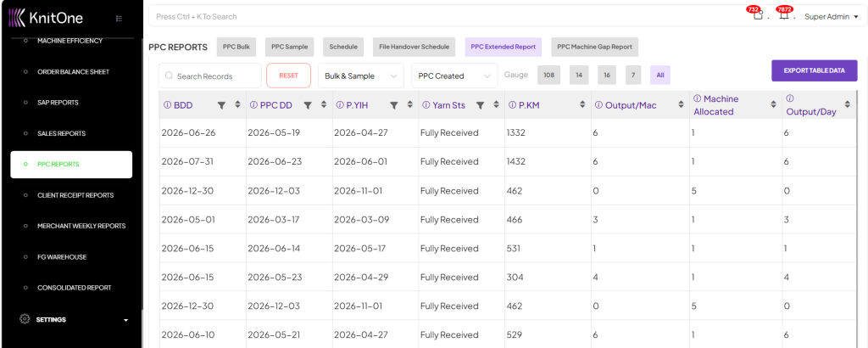Sort table by P.KM column arrows
The width and height of the screenshot is (868, 348).
(x=581, y=105)
